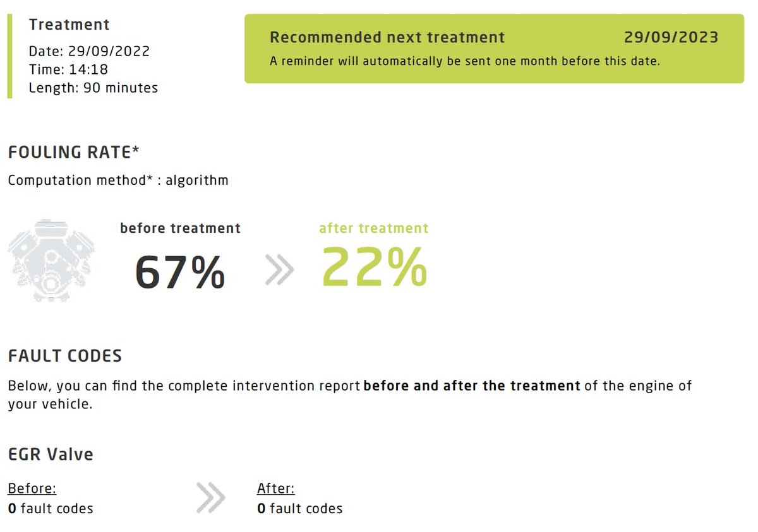
Task: Click the green Recommended next treatment banner
Action: coord(494,49)
